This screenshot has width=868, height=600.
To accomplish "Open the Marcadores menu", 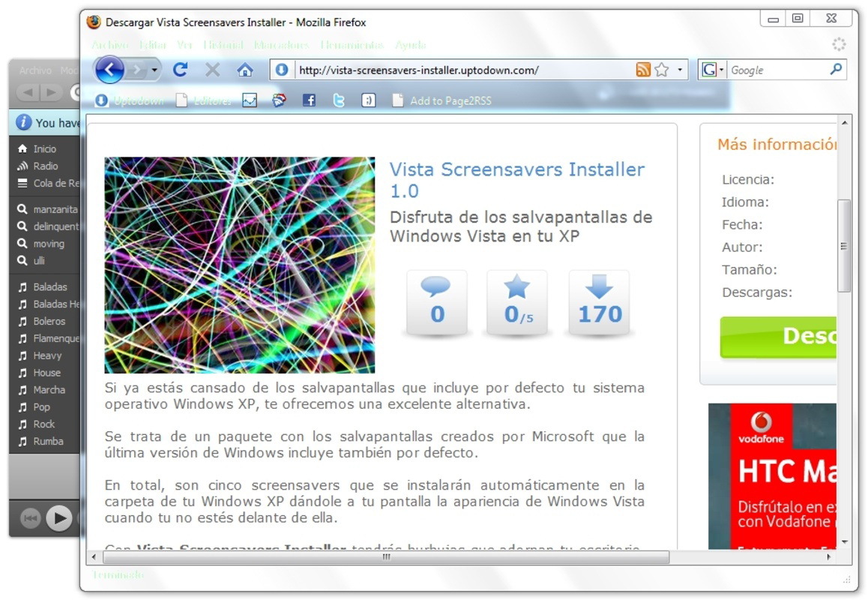I will [x=281, y=45].
